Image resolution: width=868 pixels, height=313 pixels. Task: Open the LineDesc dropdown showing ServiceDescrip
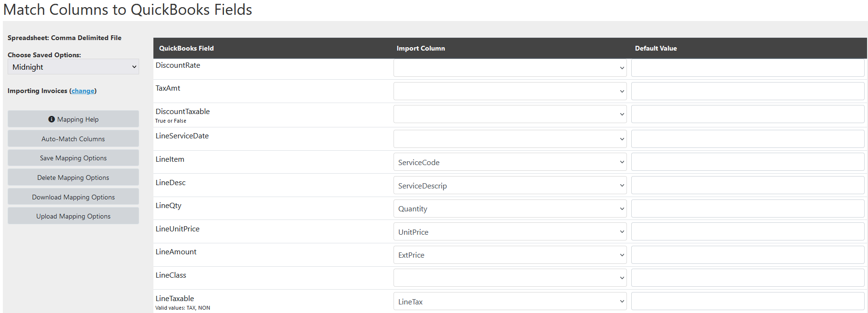[x=510, y=185]
